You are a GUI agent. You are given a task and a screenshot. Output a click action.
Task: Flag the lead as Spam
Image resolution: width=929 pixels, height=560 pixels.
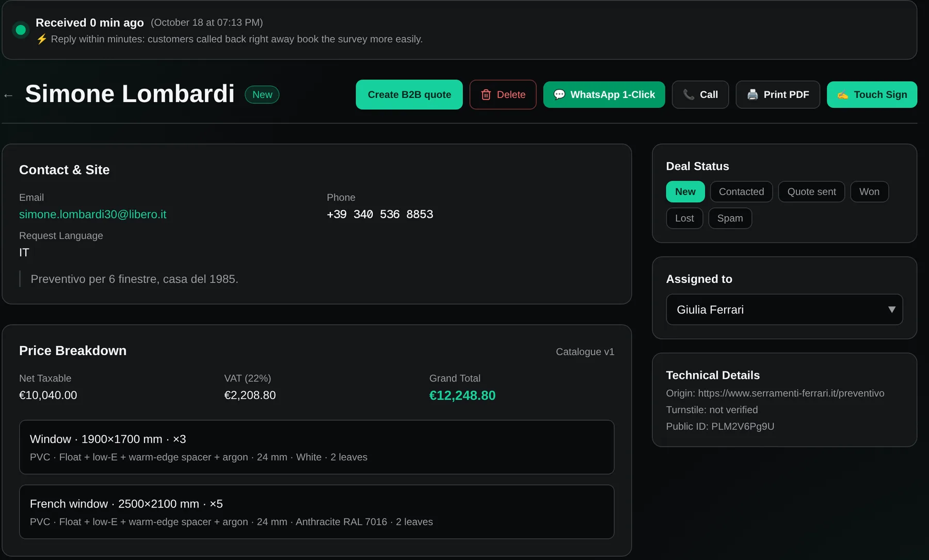730,218
